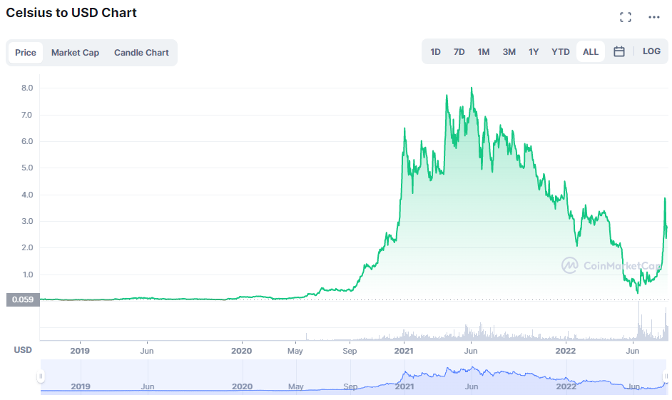This screenshot has width=672, height=400.
Task: Open the three-dot more options menu
Action: tap(654, 17)
